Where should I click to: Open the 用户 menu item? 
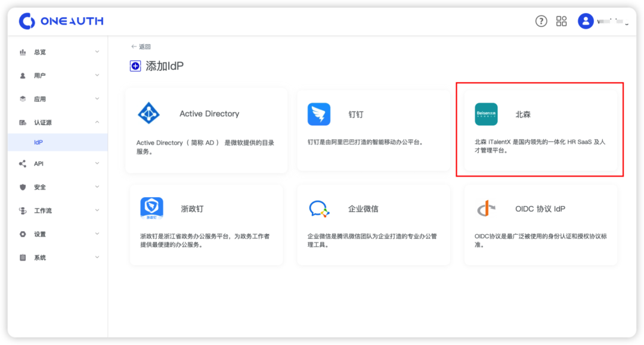(x=58, y=76)
